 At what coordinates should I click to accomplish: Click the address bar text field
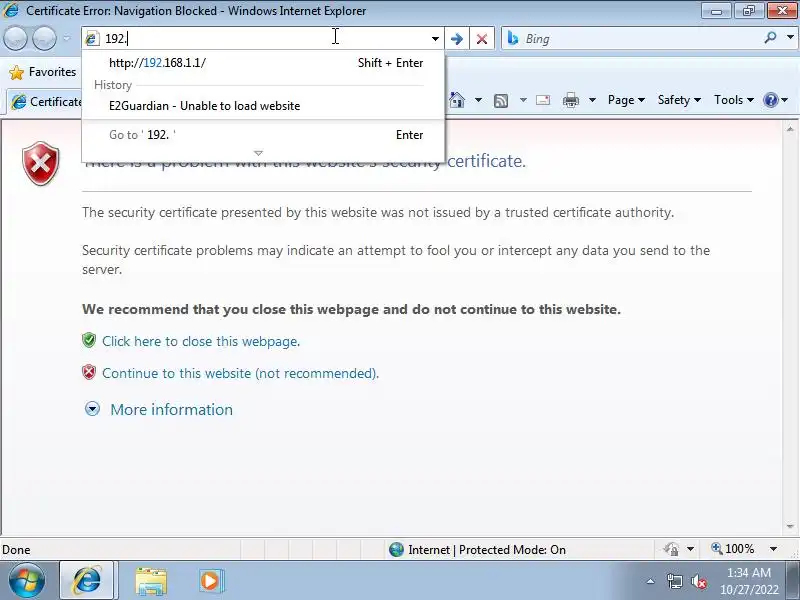point(263,39)
